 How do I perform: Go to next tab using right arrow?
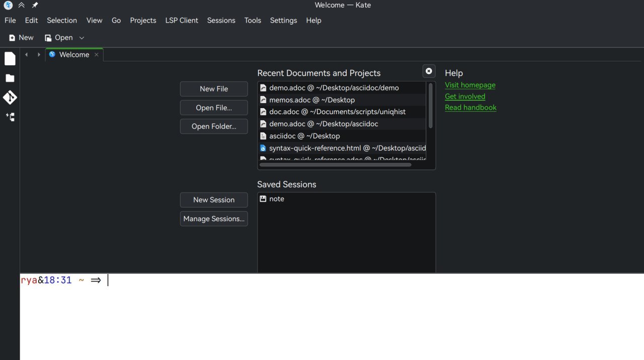(x=39, y=55)
